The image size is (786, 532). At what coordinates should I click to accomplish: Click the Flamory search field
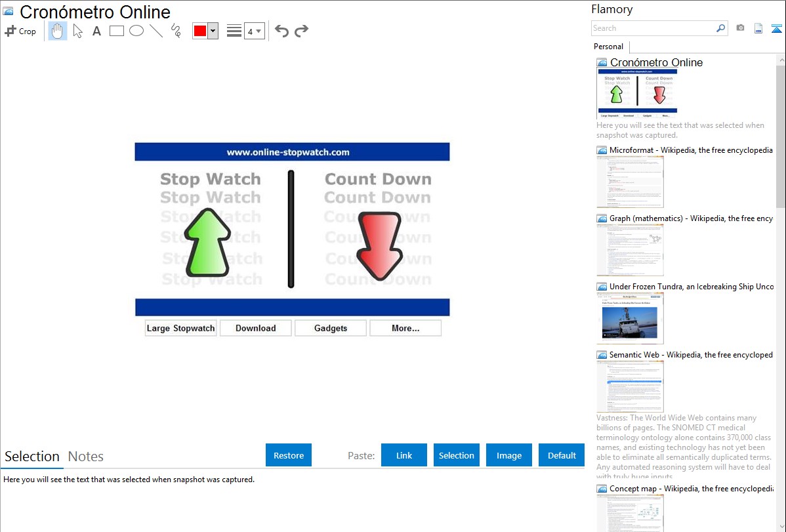653,28
